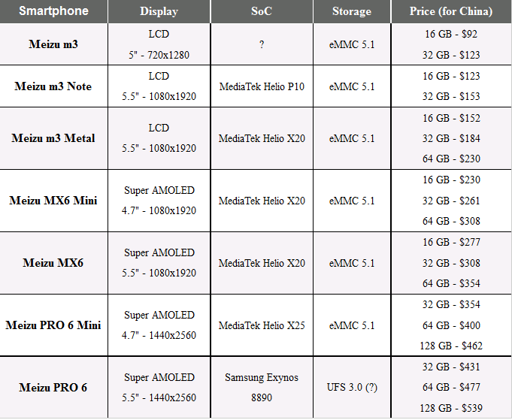Select the Meizu m3 Note cell
The height and width of the screenshot is (420, 512).
click(53, 86)
